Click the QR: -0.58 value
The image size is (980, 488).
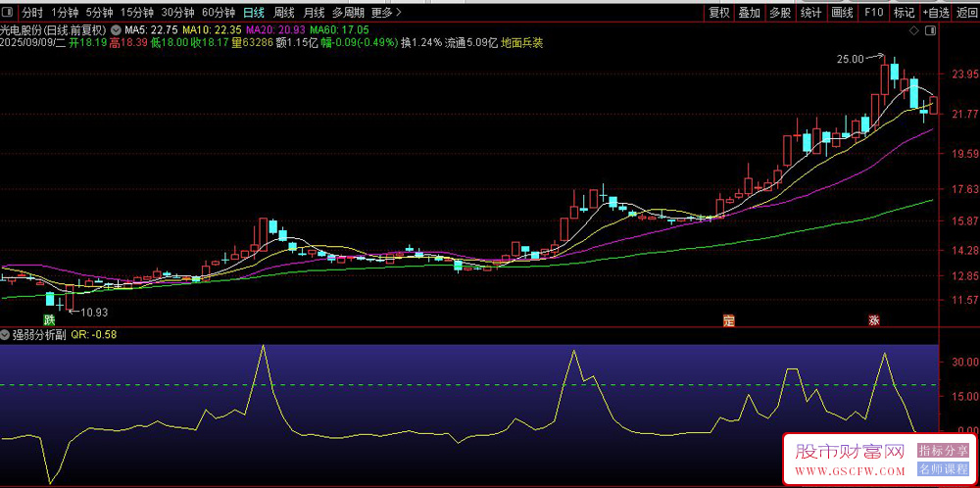pos(94,335)
